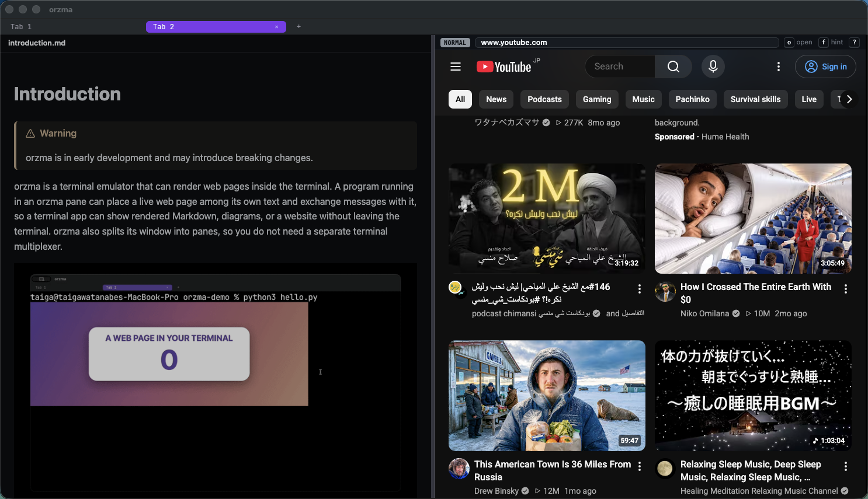Open the question mark help button
Screen dimensions: 868x499
pyautogui.click(x=854, y=43)
